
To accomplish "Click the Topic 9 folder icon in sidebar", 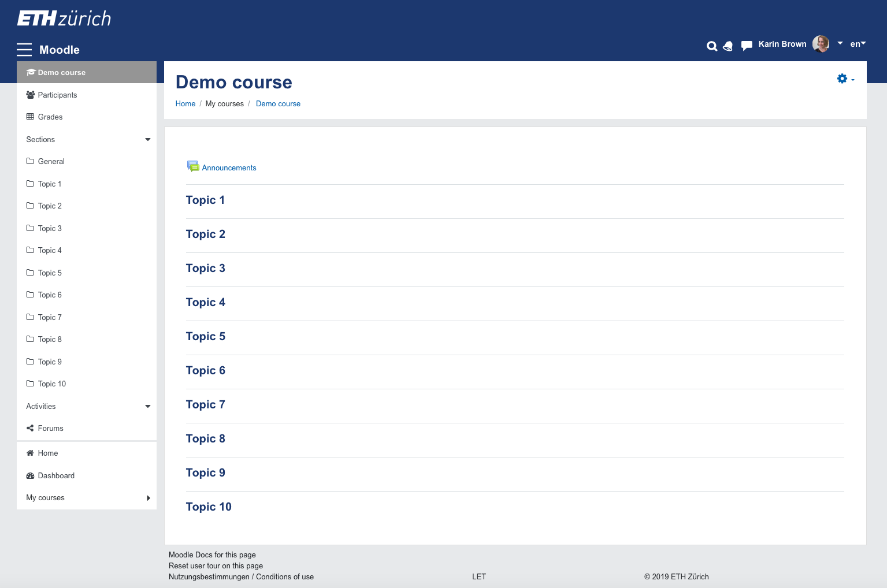I will 30,362.
